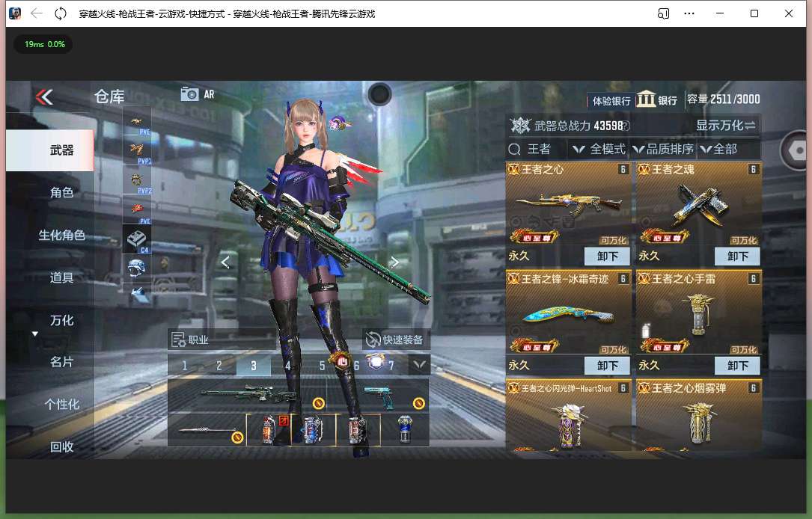Open the 体验银行 trial bank button
This screenshot has height=519, width=812.
tap(611, 101)
